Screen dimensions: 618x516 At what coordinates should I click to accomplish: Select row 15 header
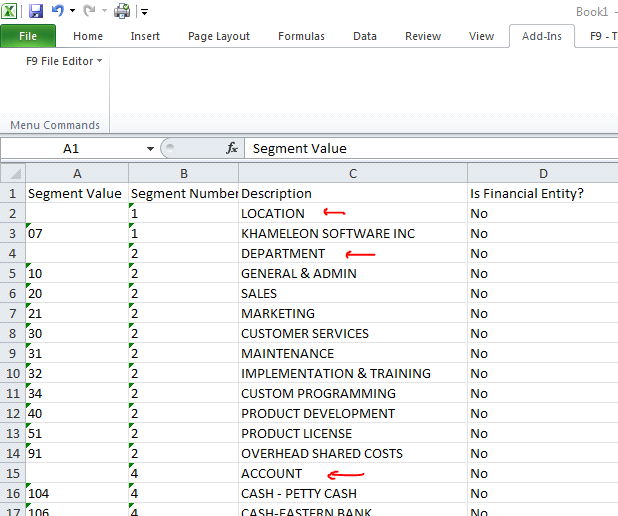(13, 473)
